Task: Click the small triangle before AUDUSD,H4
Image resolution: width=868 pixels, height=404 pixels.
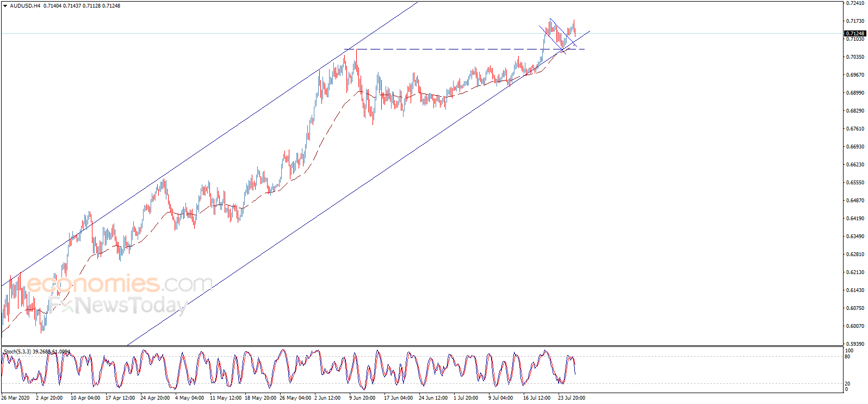Action: [5, 6]
